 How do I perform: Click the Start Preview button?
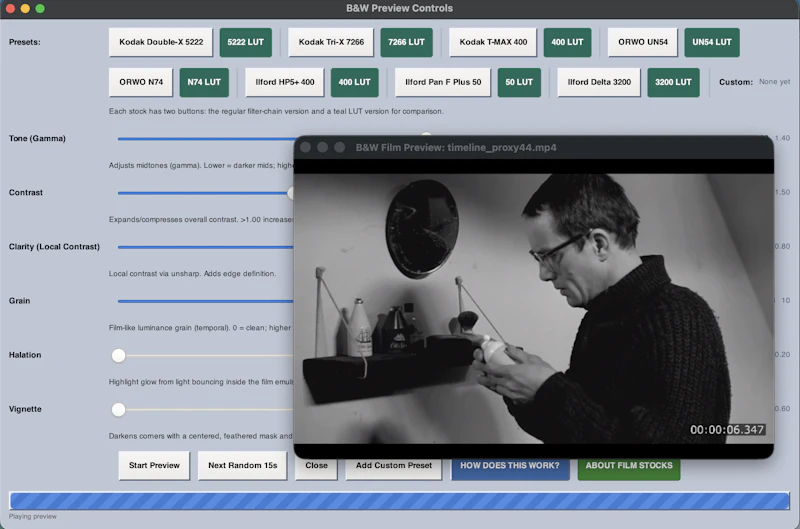(x=154, y=465)
